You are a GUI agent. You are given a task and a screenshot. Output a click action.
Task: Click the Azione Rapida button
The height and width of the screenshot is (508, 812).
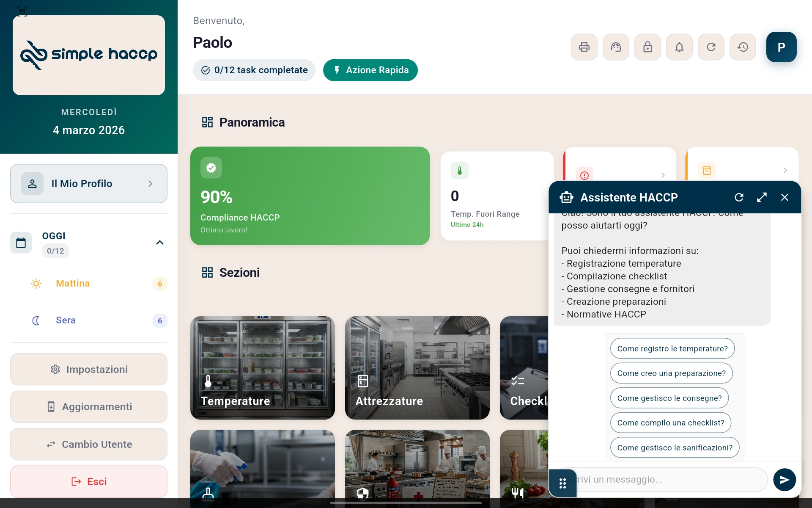(x=370, y=70)
